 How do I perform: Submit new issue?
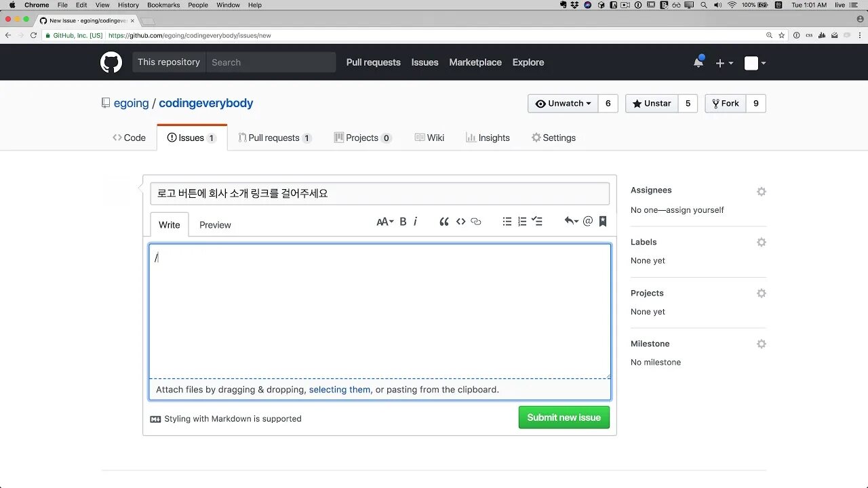tap(564, 418)
